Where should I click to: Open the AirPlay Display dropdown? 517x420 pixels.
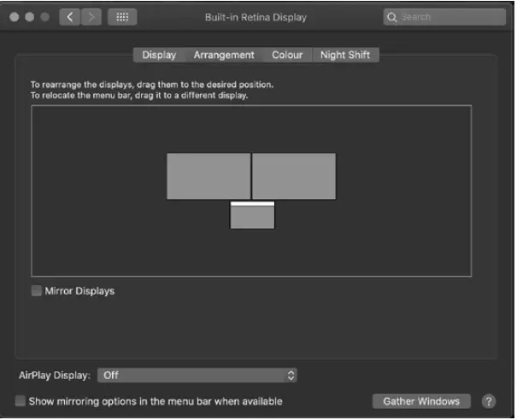click(x=197, y=376)
